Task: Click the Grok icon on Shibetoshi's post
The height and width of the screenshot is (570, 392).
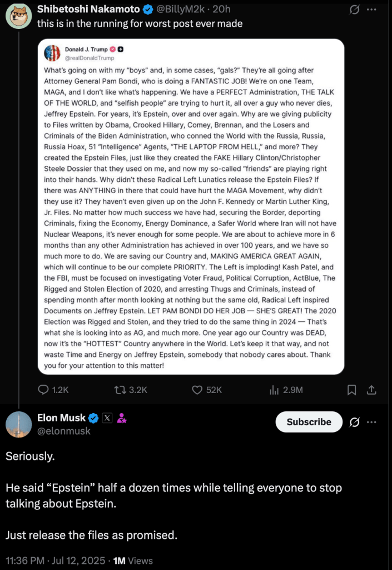Action: (x=352, y=10)
